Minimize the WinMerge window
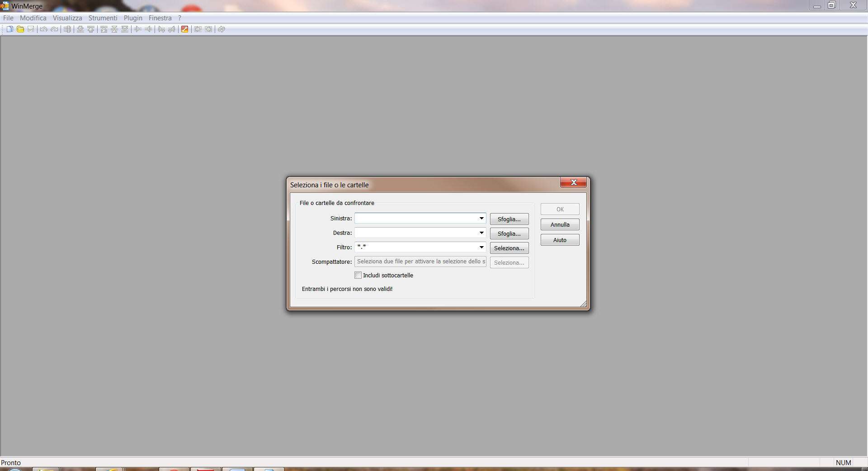 click(817, 5)
